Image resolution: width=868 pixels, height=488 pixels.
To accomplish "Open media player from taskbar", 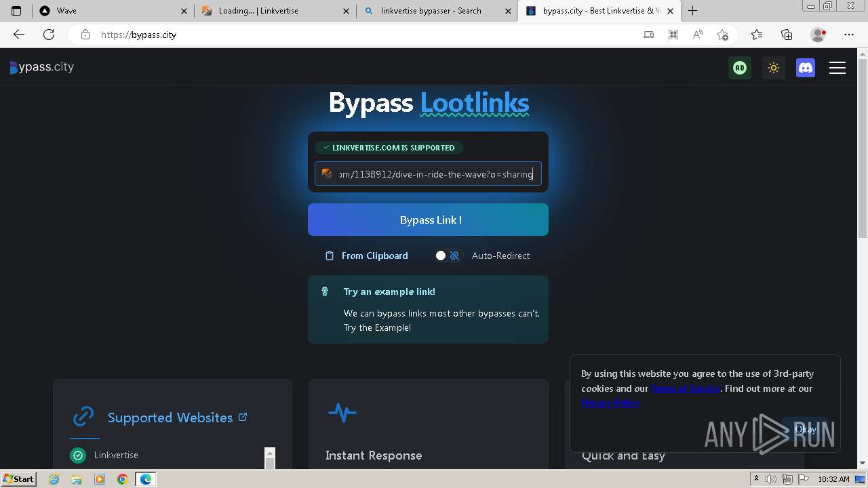I will coord(100,479).
